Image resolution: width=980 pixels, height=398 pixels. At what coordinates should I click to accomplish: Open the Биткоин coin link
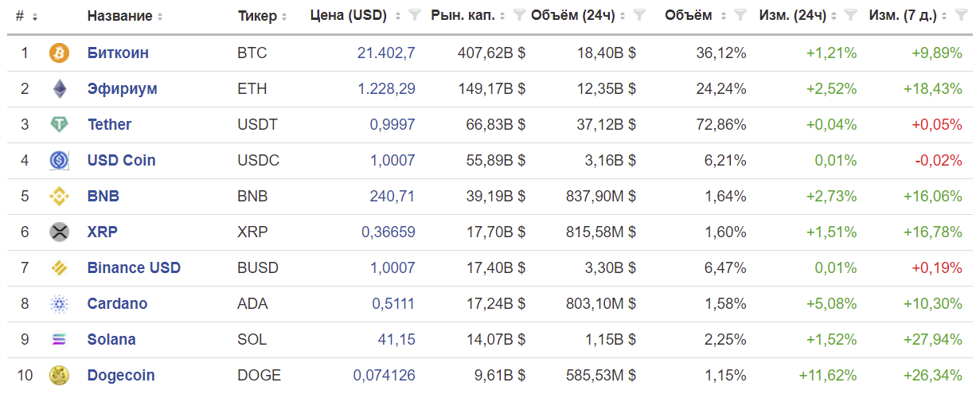(118, 53)
